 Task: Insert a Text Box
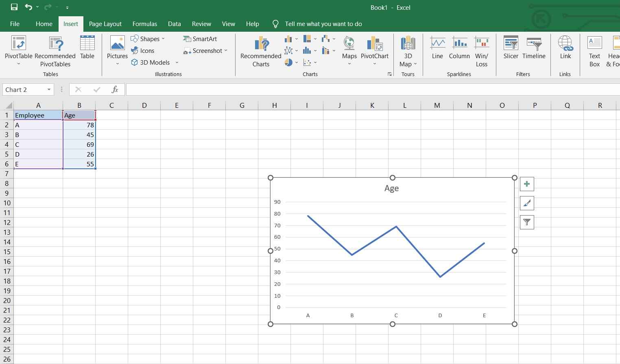tap(594, 50)
